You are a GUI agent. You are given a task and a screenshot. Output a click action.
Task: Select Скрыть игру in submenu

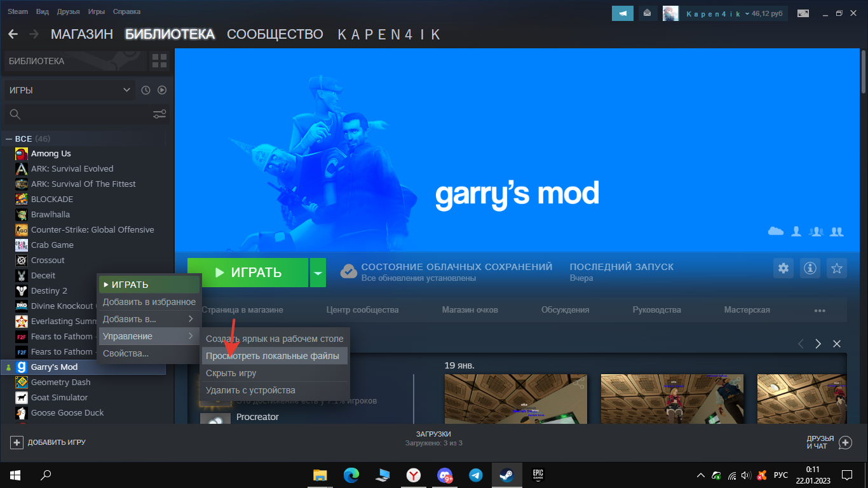click(x=275, y=373)
